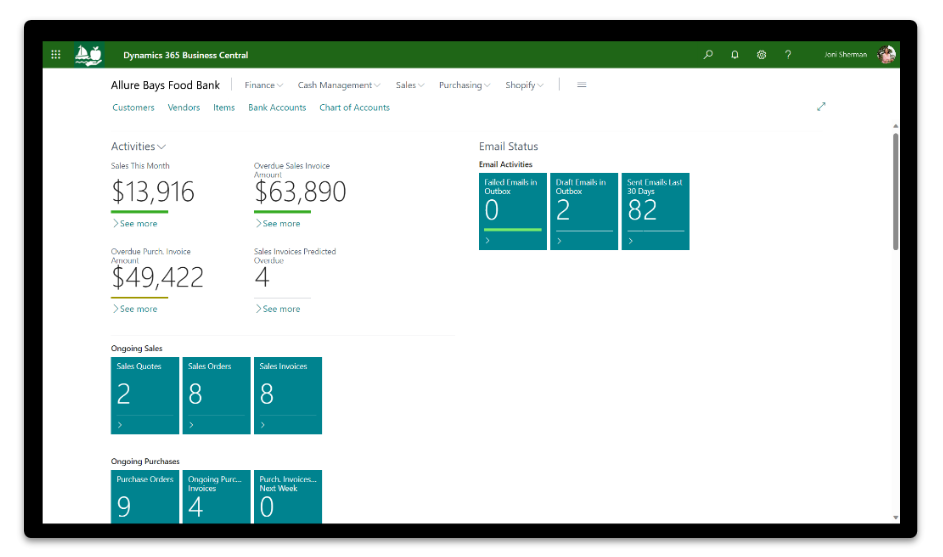This screenshot has height=557, width=943.
Task: Open the Customers link
Action: point(133,107)
